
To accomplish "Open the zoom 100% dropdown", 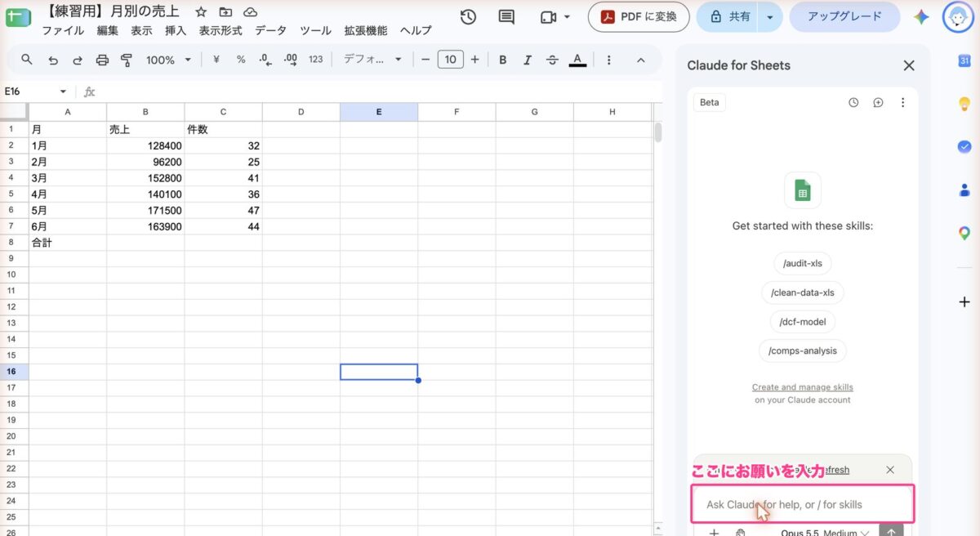I will [168, 60].
